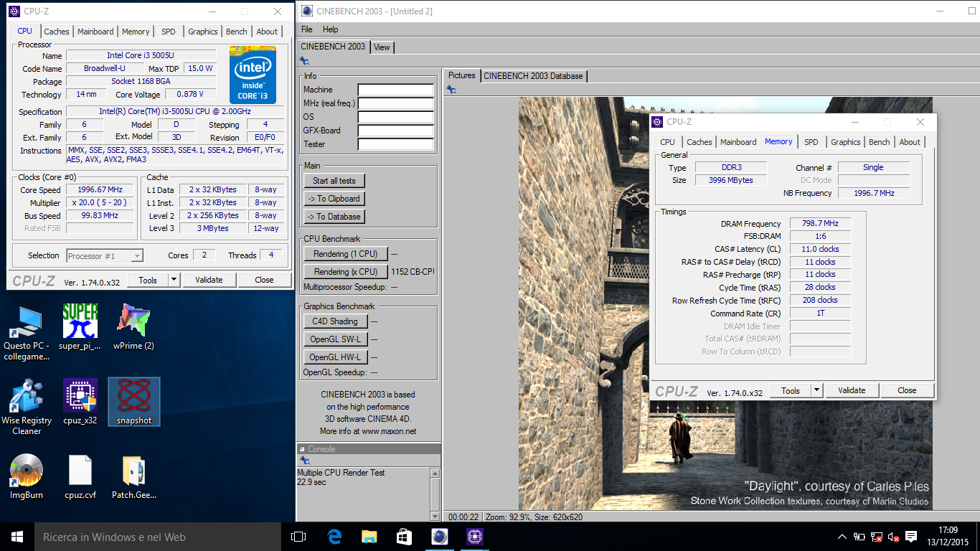Open Bench tab in Memory CPU-Z window
Viewport: 980px width, 551px height.
pyautogui.click(x=879, y=142)
